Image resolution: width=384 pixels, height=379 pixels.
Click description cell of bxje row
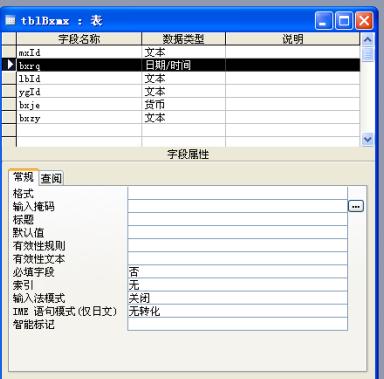(x=293, y=105)
